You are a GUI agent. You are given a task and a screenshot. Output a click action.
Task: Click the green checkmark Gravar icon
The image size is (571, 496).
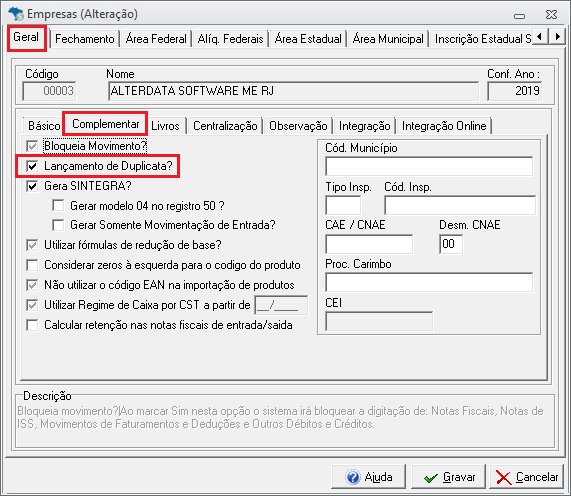tap(431, 478)
